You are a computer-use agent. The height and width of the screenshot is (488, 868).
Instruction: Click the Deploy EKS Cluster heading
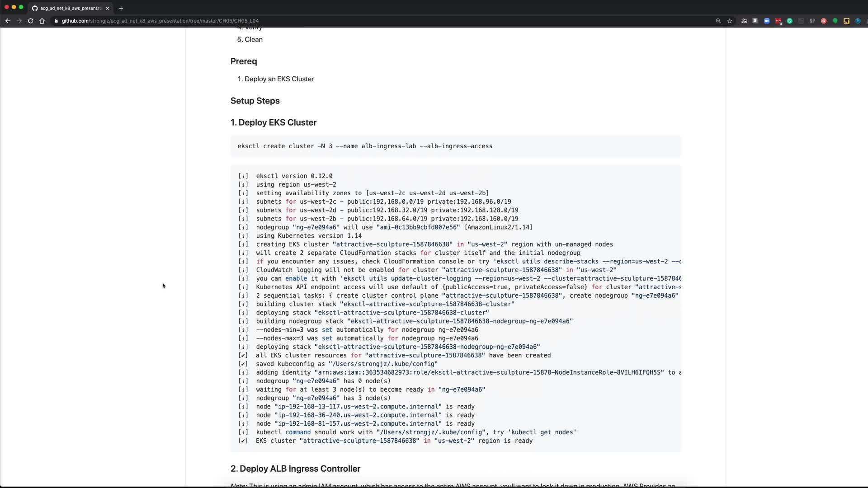(x=273, y=122)
